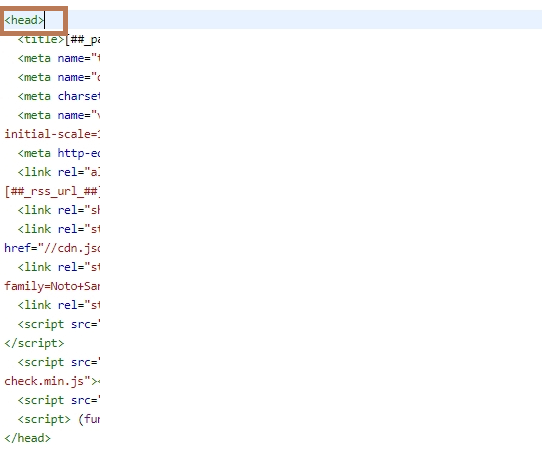The image size is (542, 455).
Task: Click the [##_rss_url_##] line
Action: 52,191
